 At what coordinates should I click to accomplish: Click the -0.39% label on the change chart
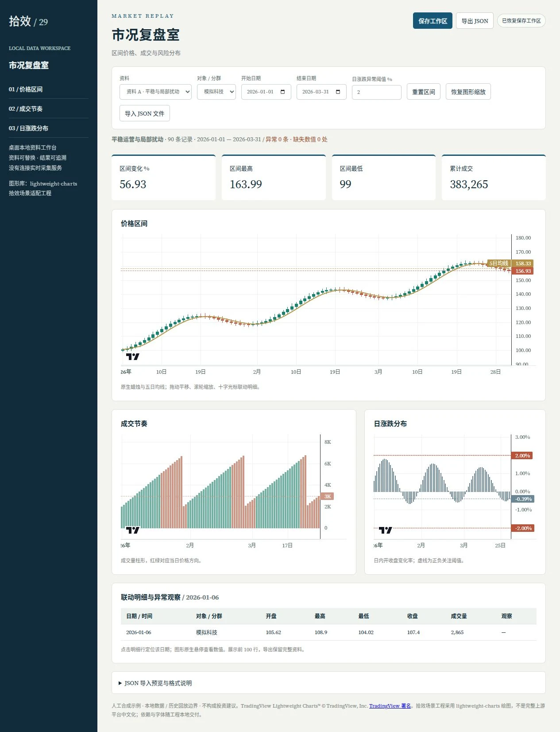(523, 499)
